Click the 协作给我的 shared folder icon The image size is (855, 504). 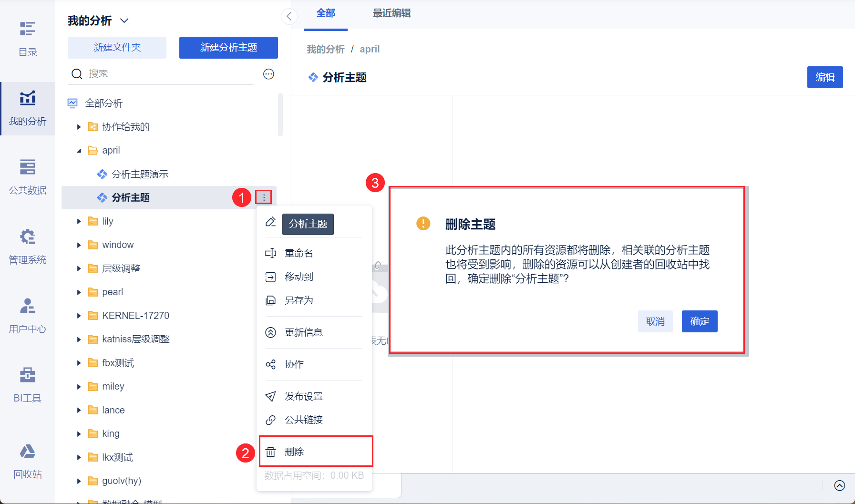93,127
